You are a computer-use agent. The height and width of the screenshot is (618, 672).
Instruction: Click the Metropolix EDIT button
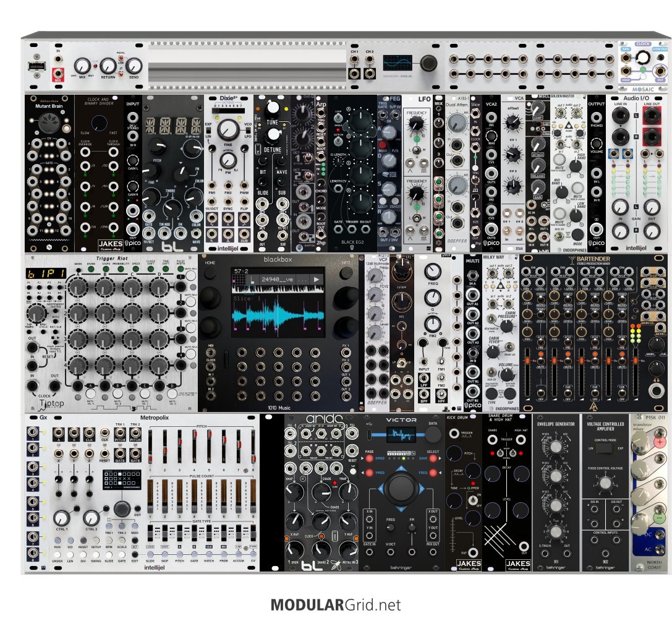[x=135, y=554]
